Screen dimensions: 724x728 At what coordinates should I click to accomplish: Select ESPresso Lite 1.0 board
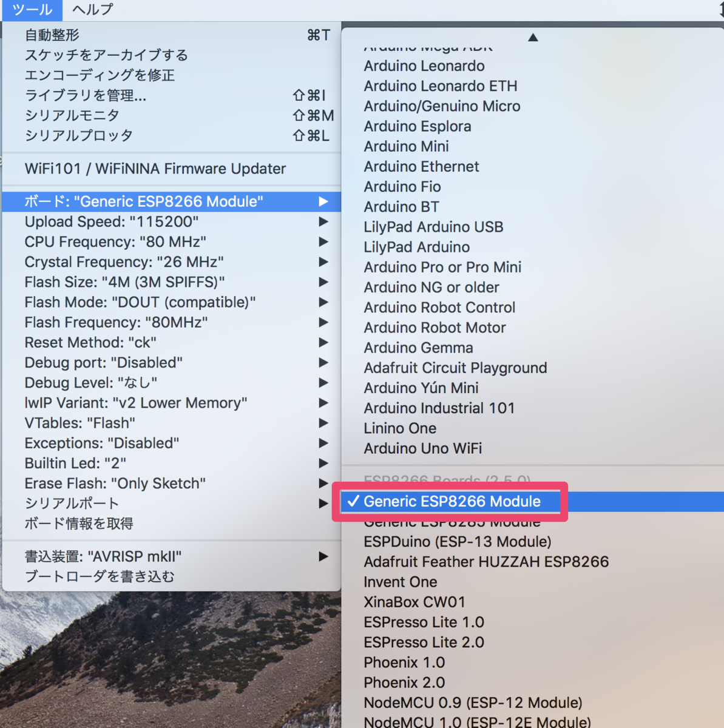pos(533,622)
